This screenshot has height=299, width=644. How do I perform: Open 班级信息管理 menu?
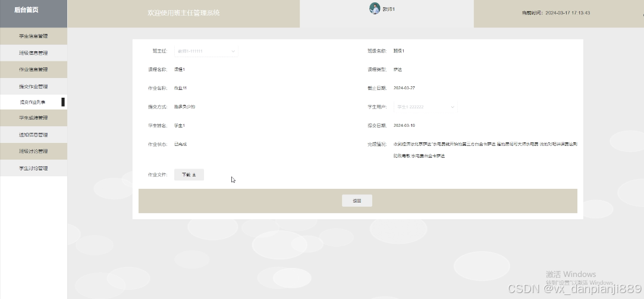(x=33, y=53)
